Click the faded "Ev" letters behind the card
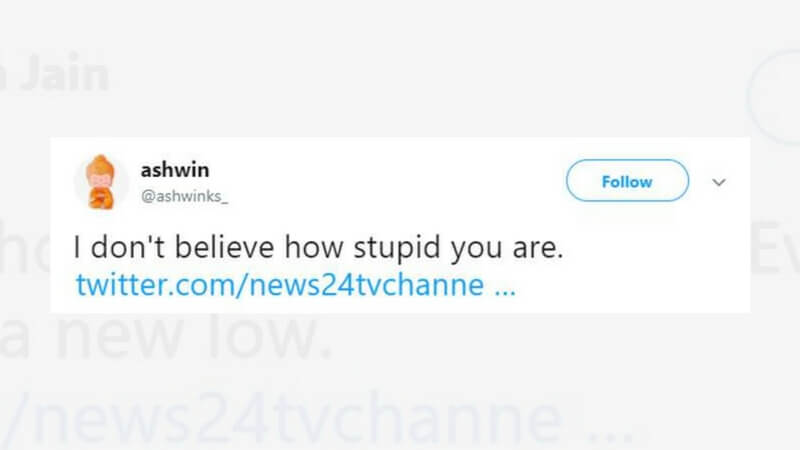 coord(776,247)
